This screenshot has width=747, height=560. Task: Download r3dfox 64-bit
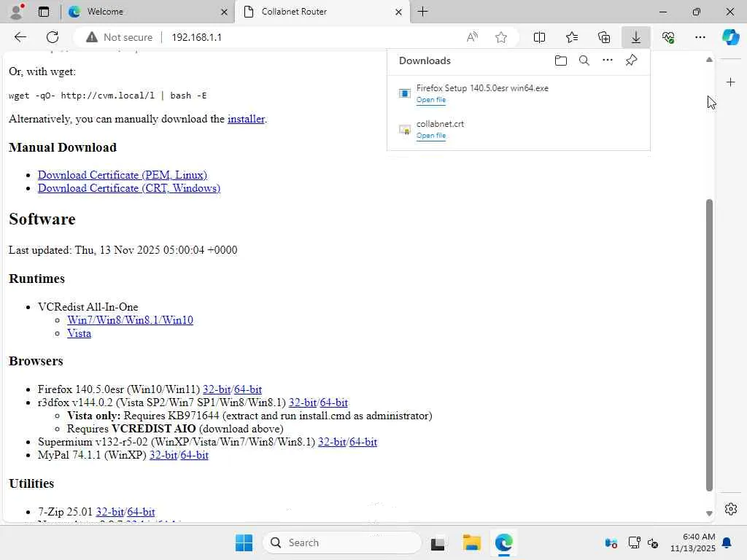(x=334, y=402)
